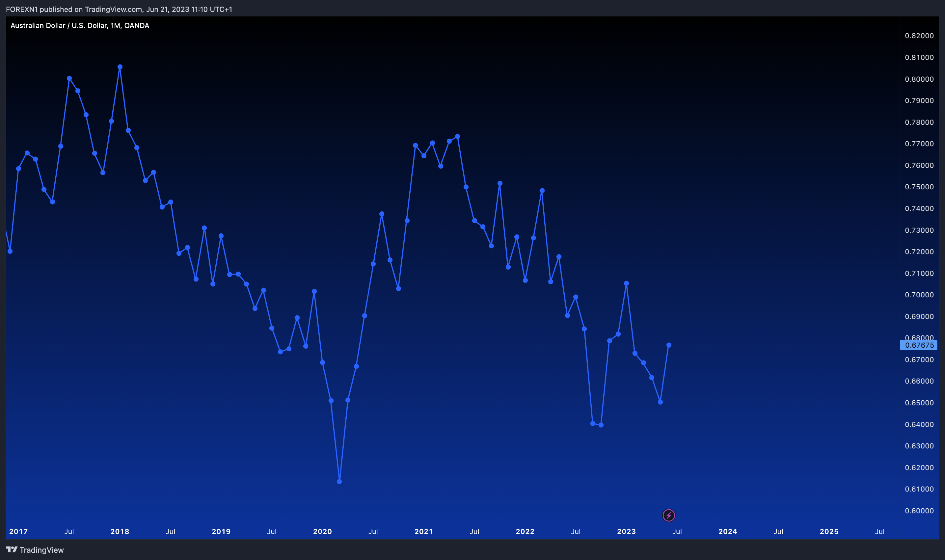Viewport: 945px width, 560px height.
Task: Click the 0.70000 price axis label
Action: (919, 295)
